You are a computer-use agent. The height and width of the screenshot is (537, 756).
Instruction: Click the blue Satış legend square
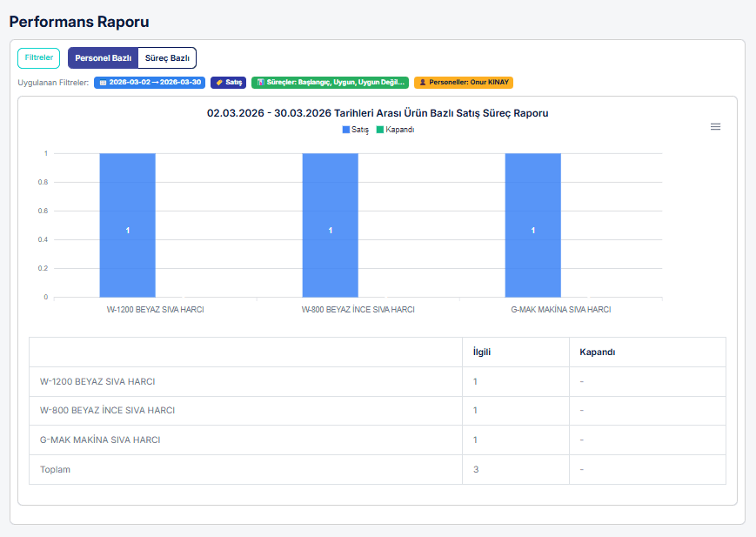tap(345, 130)
